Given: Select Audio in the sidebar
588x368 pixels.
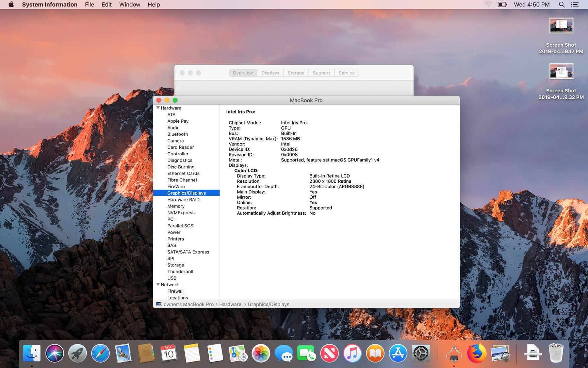Looking at the screenshot, I should tap(174, 127).
